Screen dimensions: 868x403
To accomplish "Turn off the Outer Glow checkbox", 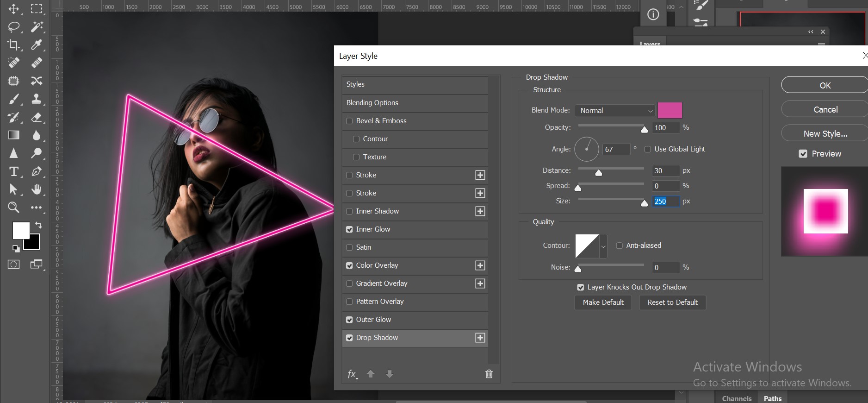I will [x=349, y=320].
